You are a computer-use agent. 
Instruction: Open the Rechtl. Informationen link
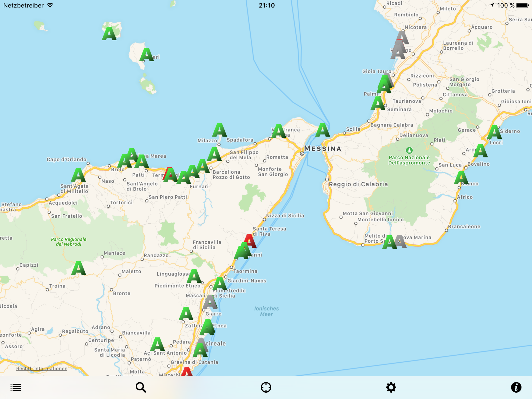coord(42,369)
